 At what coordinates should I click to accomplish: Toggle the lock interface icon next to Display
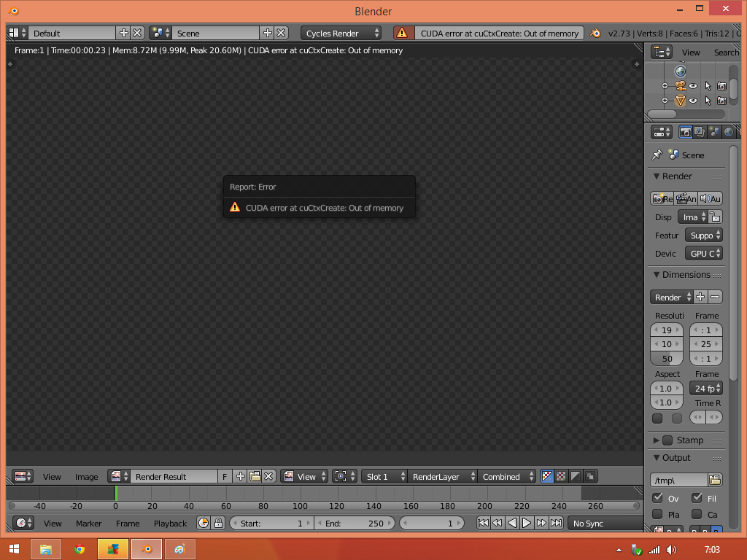pos(715,217)
